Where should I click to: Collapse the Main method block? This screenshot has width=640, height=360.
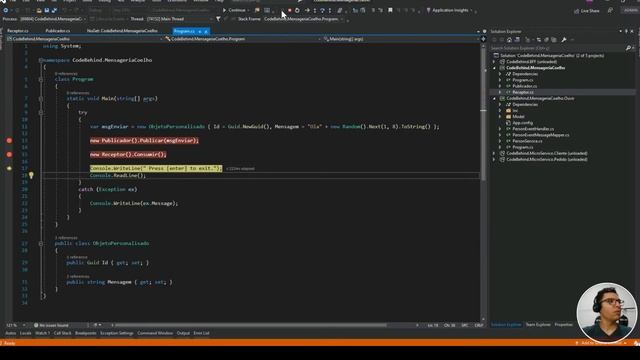coord(40,98)
